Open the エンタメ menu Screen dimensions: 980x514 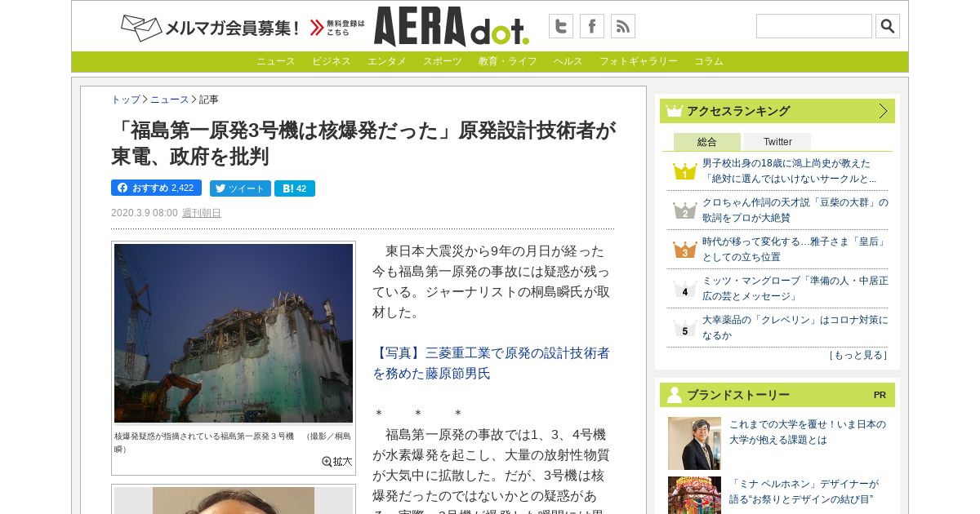[x=387, y=61]
